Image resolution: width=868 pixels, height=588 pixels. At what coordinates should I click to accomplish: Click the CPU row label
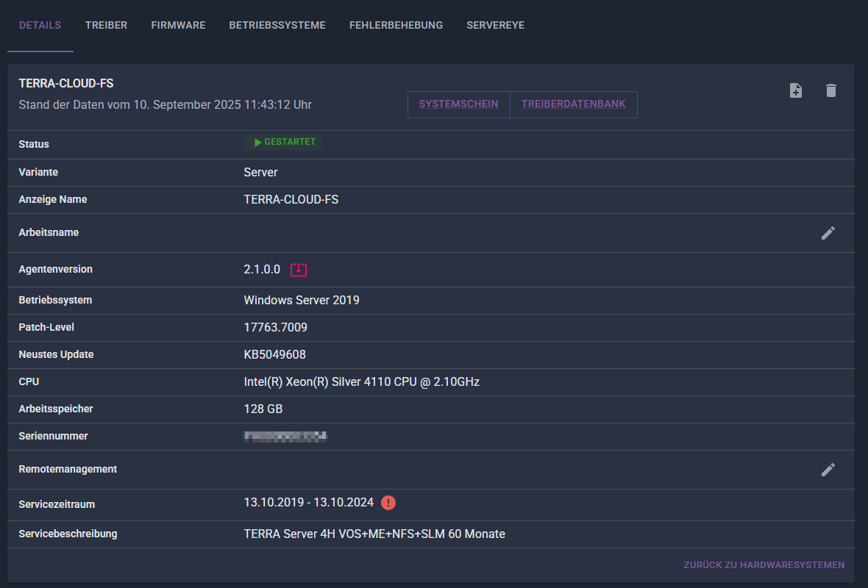point(29,381)
